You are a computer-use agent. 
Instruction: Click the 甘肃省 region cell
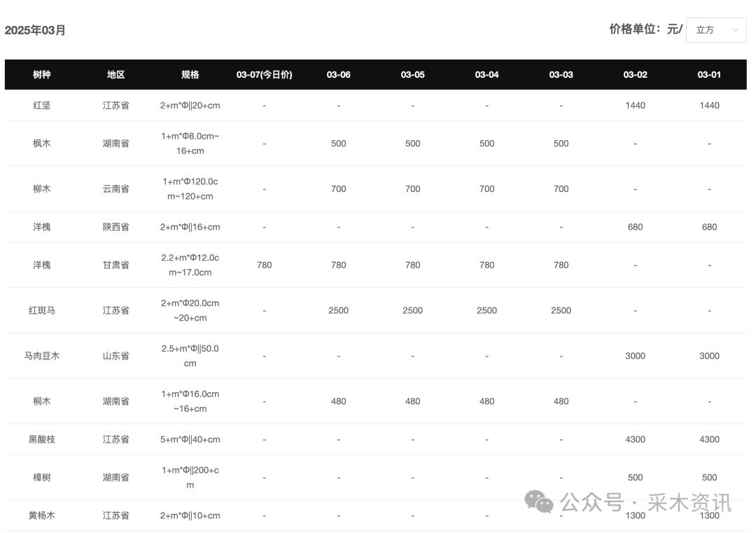tap(115, 265)
